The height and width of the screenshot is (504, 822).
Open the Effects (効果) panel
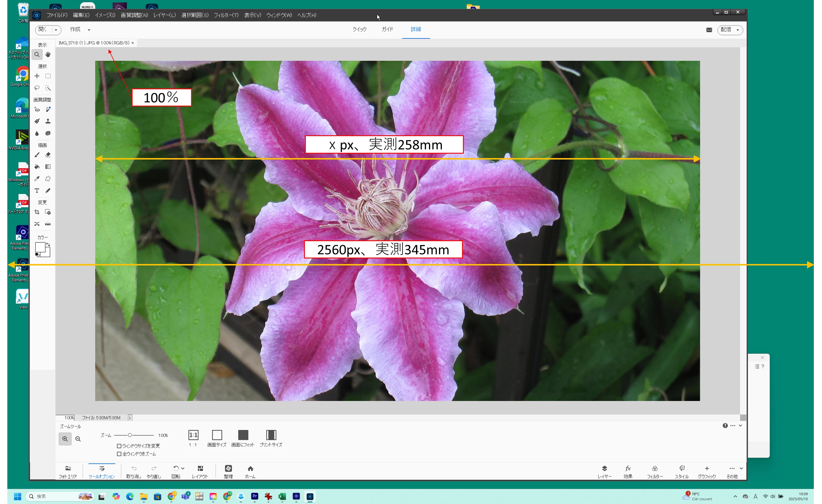point(628,471)
